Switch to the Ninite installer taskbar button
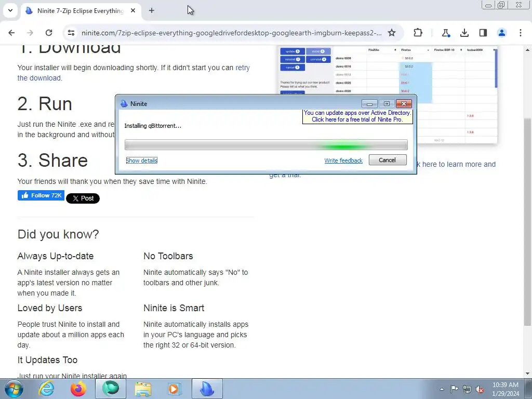This screenshot has height=399, width=532. 207,389
